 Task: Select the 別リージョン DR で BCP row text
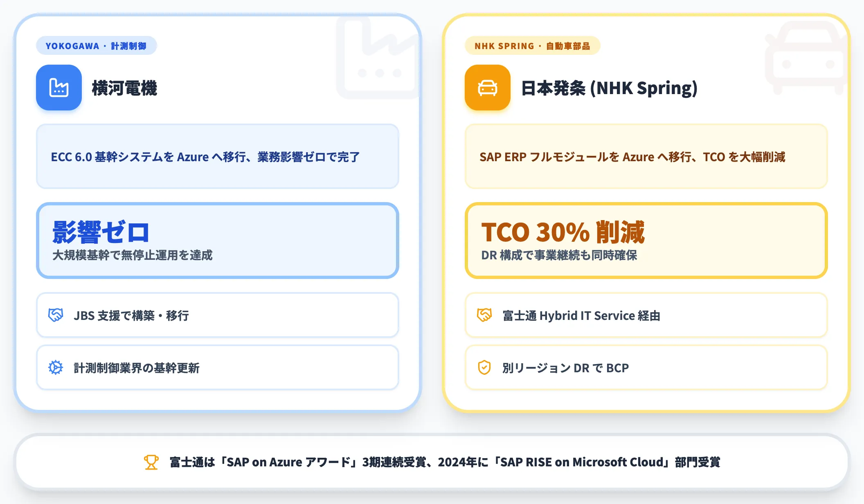[566, 368]
